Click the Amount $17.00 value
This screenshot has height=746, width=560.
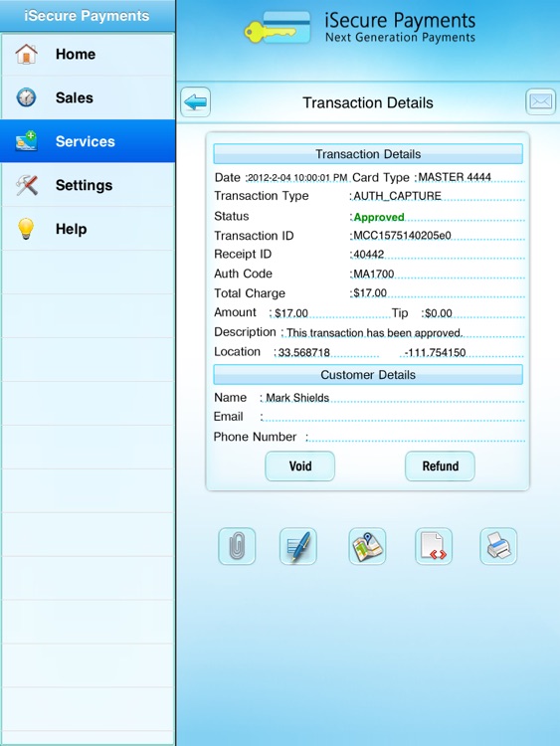(x=291, y=313)
